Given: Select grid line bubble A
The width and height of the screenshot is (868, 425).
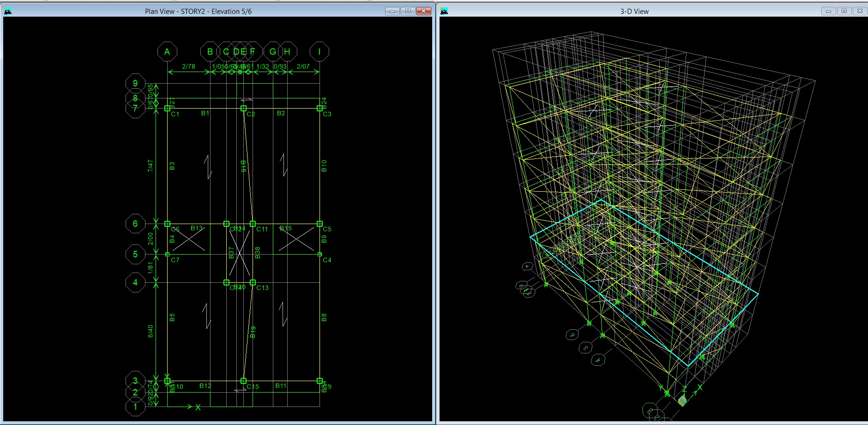Looking at the screenshot, I should pos(167,52).
